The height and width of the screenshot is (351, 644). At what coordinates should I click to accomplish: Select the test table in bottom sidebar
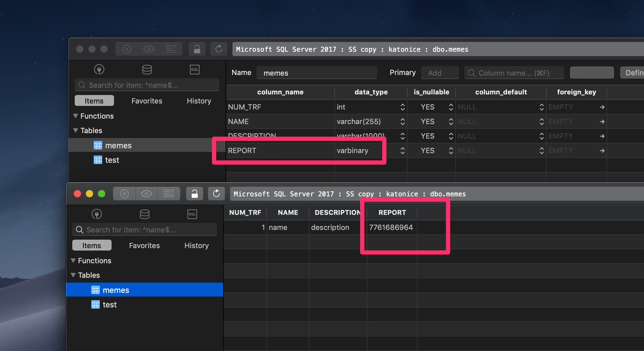click(x=109, y=305)
